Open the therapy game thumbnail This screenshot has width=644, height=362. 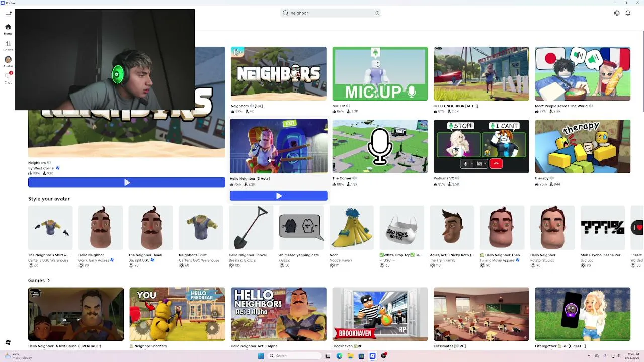(583, 146)
